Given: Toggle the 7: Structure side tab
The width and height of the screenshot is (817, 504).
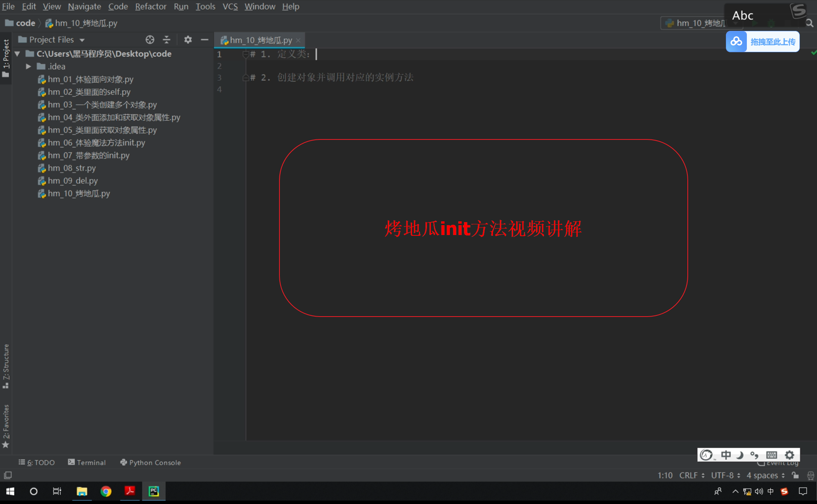Looking at the screenshot, I should tap(6, 366).
